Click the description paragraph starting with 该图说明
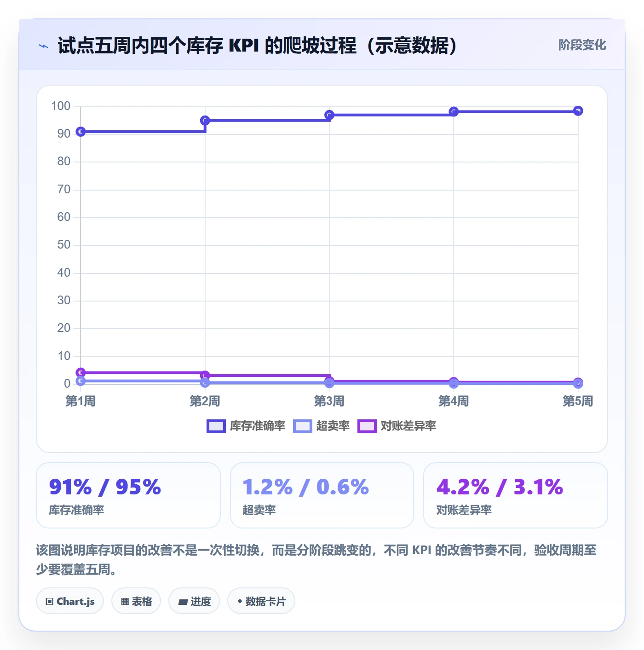The height and width of the screenshot is (650, 644). (316, 560)
